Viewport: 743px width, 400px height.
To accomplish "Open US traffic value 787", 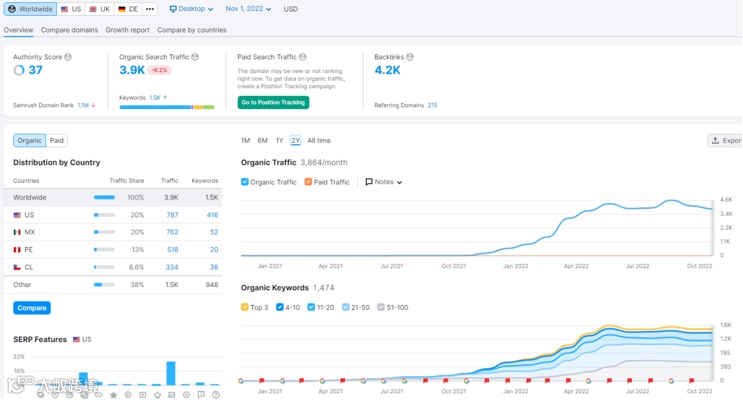I will pyautogui.click(x=172, y=215).
